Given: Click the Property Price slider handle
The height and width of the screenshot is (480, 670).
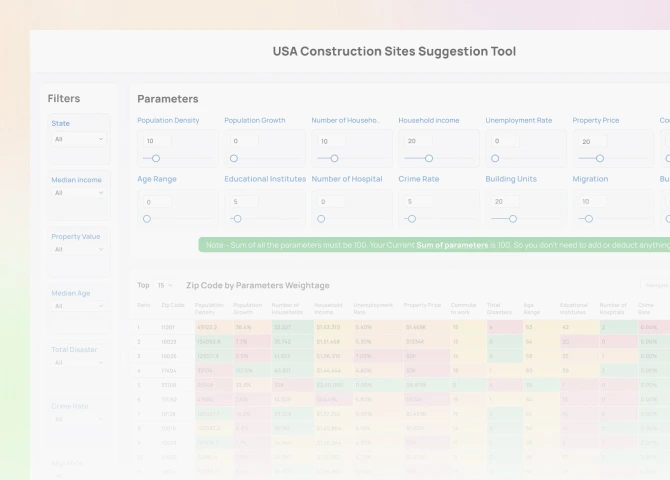Looking at the screenshot, I should tap(600, 158).
